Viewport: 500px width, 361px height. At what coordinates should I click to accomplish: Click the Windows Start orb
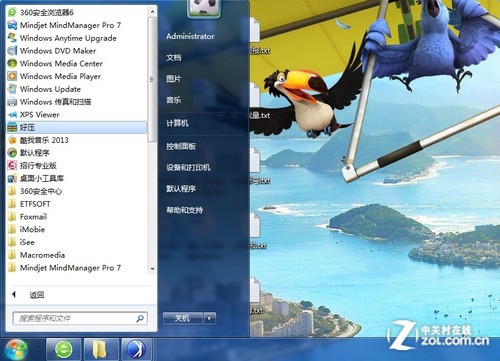(x=16, y=350)
